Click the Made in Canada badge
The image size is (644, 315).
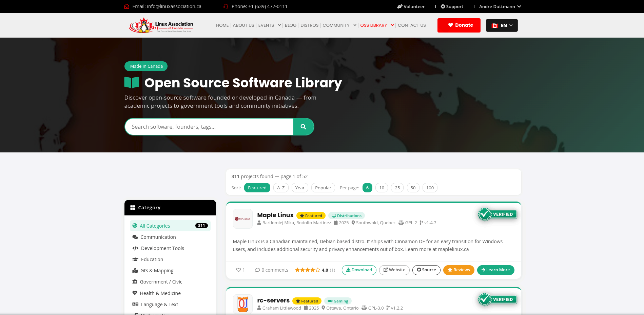pyautogui.click(x=146, y=66)
